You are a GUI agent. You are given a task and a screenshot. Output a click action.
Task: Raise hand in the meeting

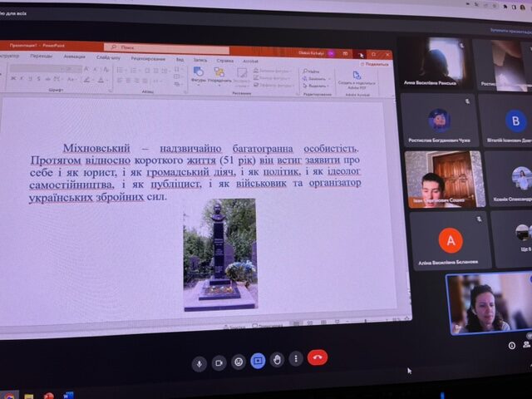[277, 360]
